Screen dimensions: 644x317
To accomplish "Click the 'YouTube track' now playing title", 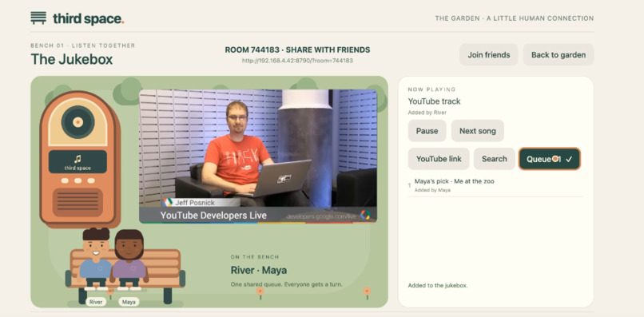I will click(434, 101).
